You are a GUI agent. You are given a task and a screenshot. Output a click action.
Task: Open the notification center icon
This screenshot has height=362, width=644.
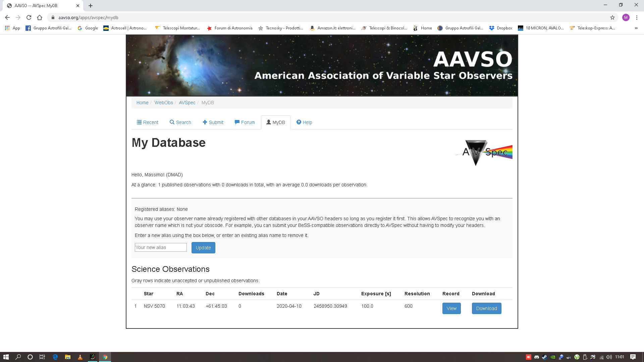click(633, 357)
